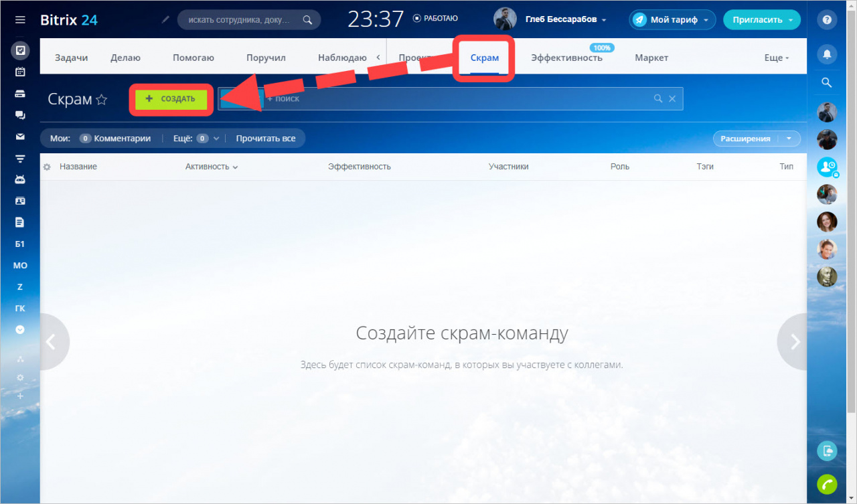Click the green СОЗДАТЬ button
The image size is (857, 504).
point(171,99)
